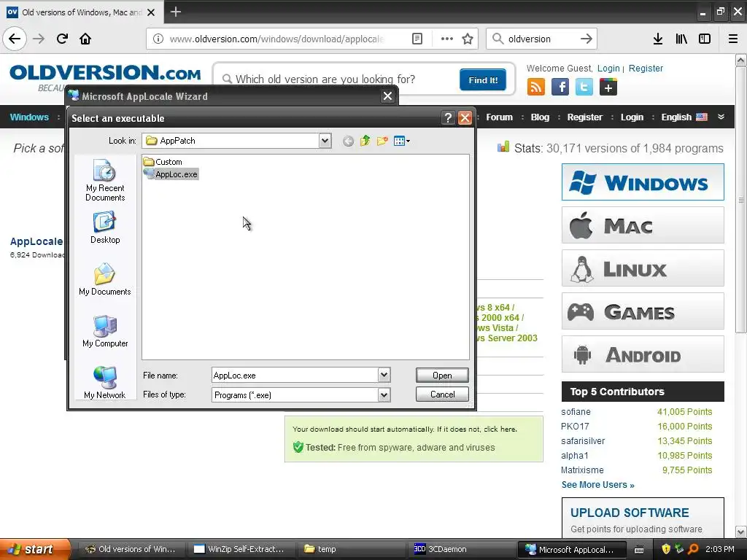Click the plus share icon beside Twitter
This screenshot has height=560, width=747.
608,87
